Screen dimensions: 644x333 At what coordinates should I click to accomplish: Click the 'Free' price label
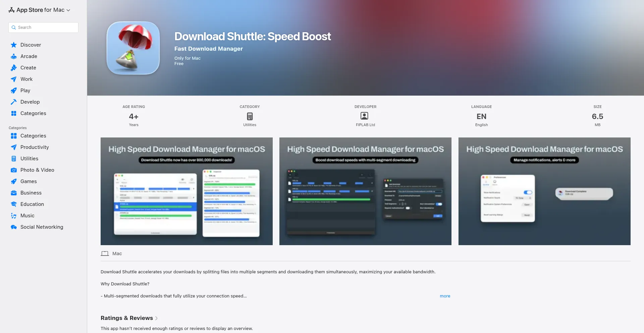(x=179, y=64)
